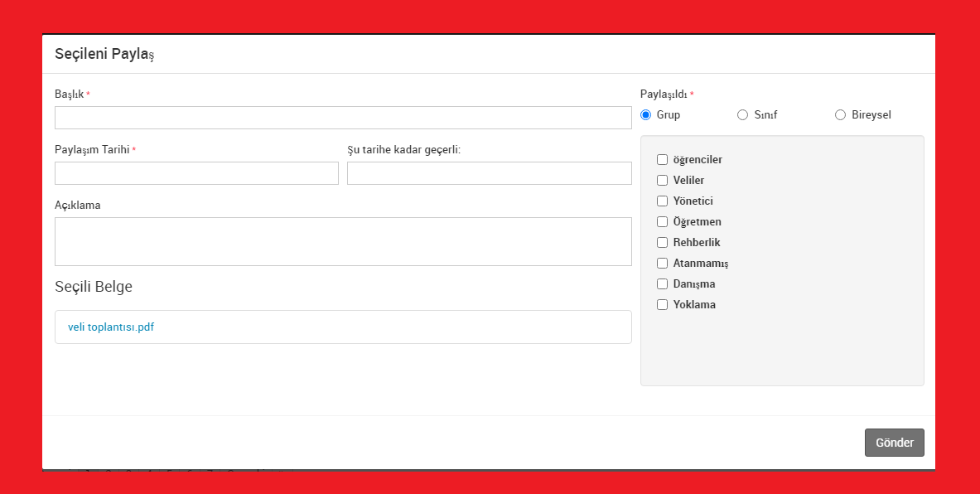Click the Paylaşıldı field label
980x494 pixels.
(664, 94)
